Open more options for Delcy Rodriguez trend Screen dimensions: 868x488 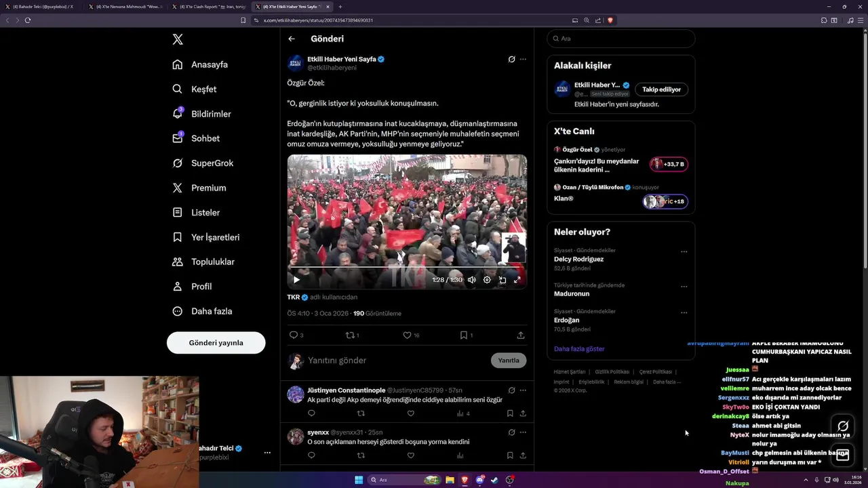[684, 252]
